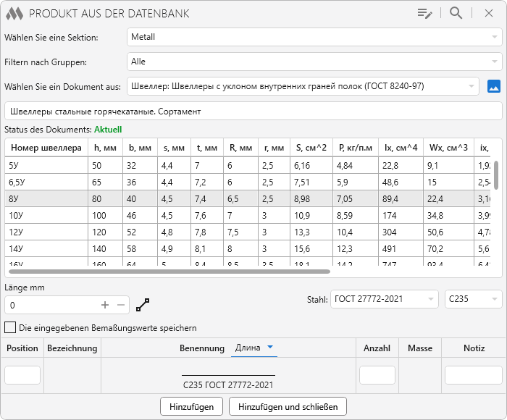The height and width of the screenshot is (420, 507).
Task: Open the steel grade C235 dropdown
Action: [x=473, y=298]
